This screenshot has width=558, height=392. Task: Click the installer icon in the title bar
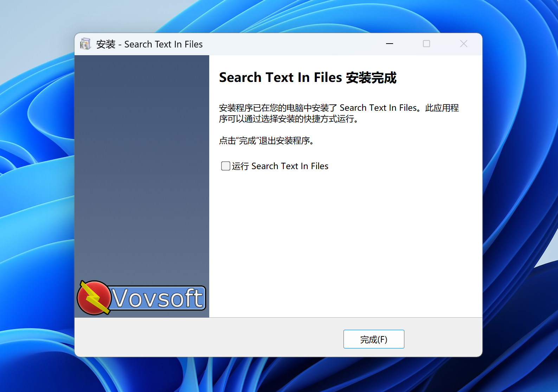coord(85,44)
